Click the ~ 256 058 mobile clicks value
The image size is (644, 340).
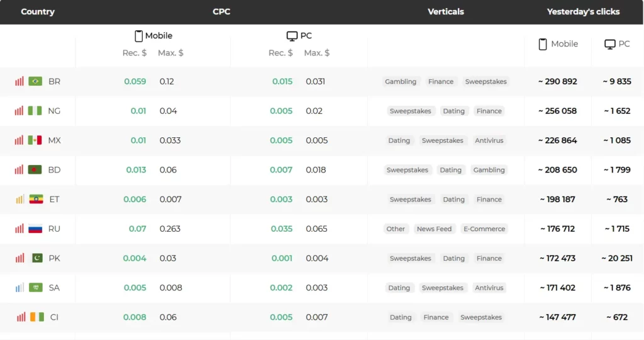pos(558,111)
